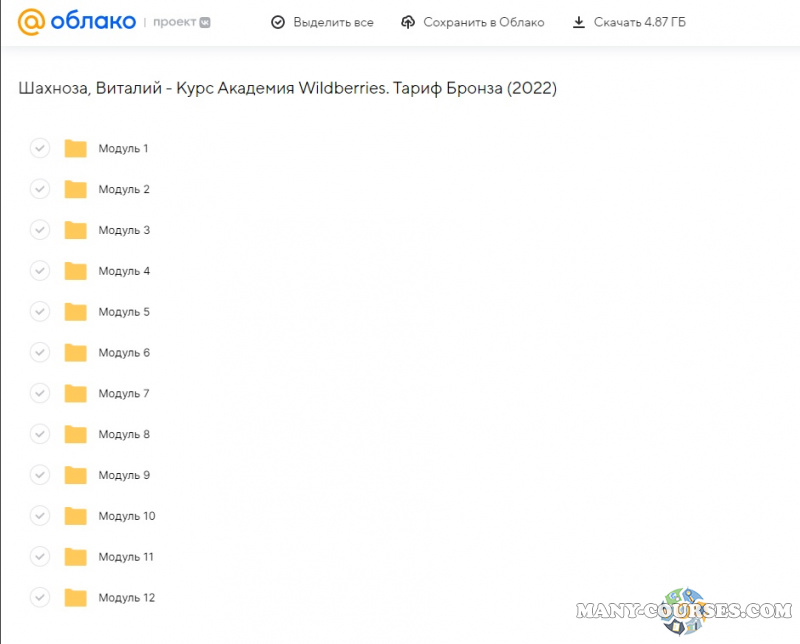
Task: Open the Модуль 12 folder icon
Action: click(x=75, y=598)
